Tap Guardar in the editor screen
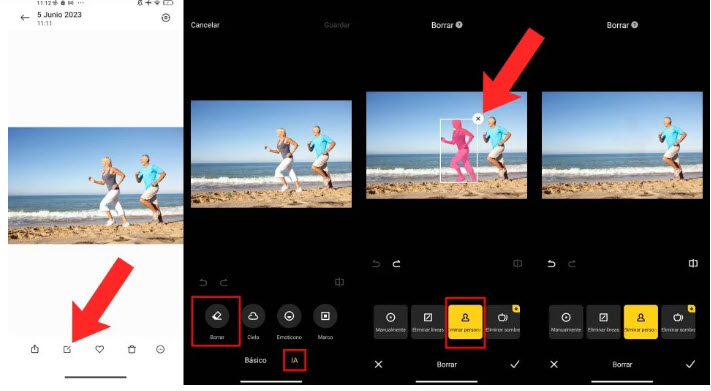 (337, 25)
